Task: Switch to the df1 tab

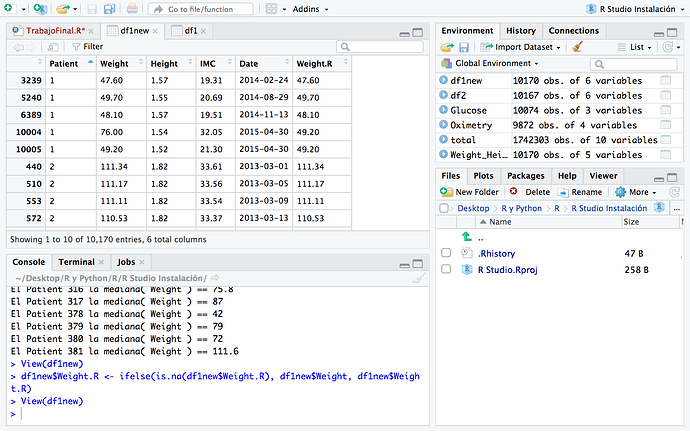Action: 191,31
